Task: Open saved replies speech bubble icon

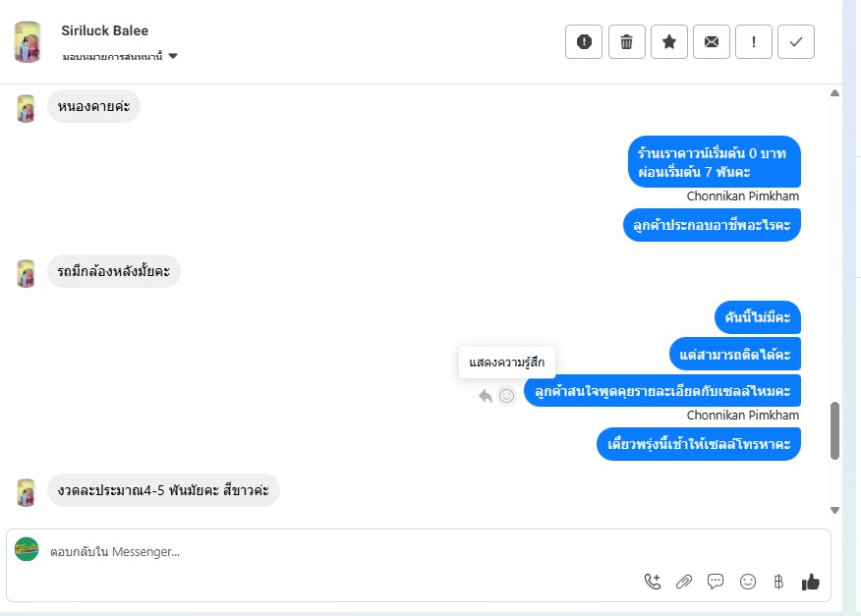Action: (x=715, y=582)
